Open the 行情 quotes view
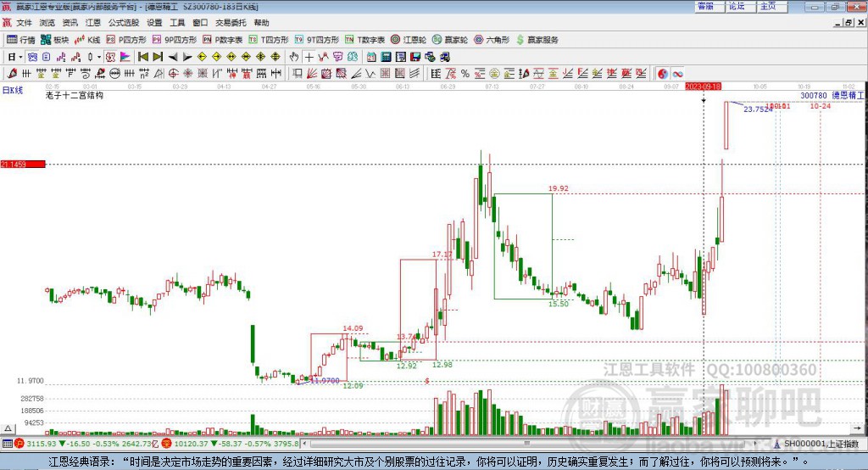Screen dimensions: 868x470 coord(20,40)
